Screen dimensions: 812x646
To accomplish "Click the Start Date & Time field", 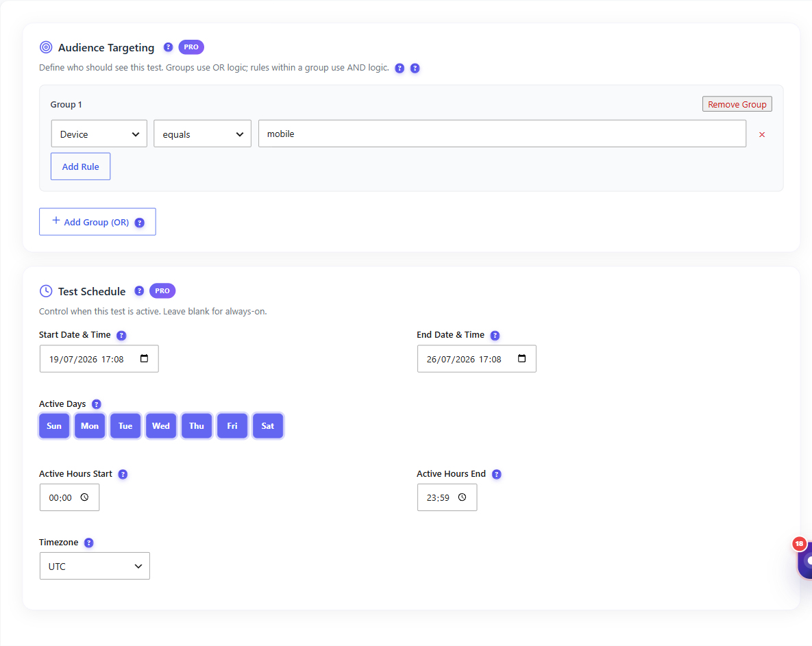I will pos(99,359).
